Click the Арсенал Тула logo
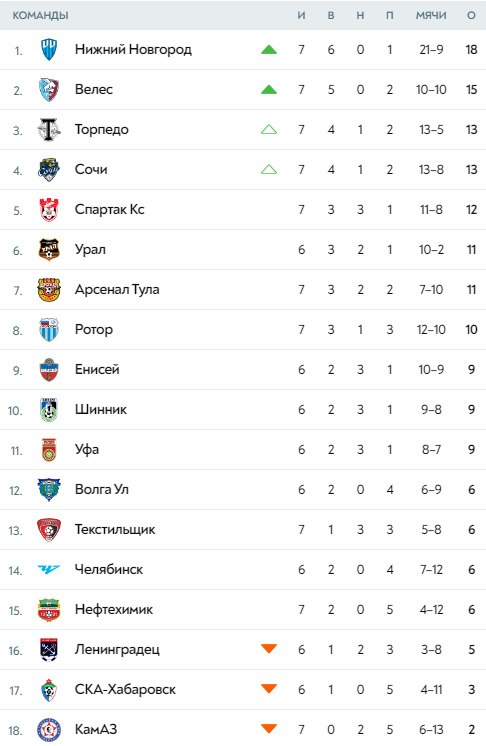This screenshot has width=486, height=746. pos(49,289)
